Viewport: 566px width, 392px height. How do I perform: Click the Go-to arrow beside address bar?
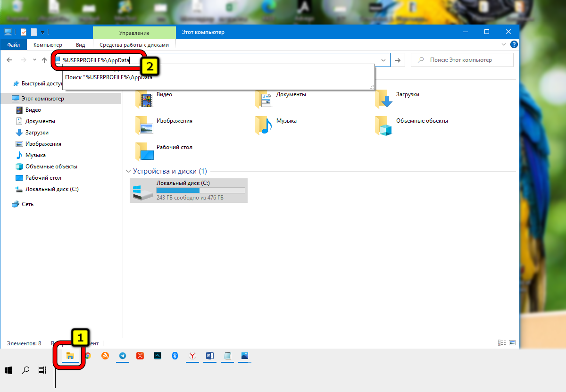tap(398, 60)
